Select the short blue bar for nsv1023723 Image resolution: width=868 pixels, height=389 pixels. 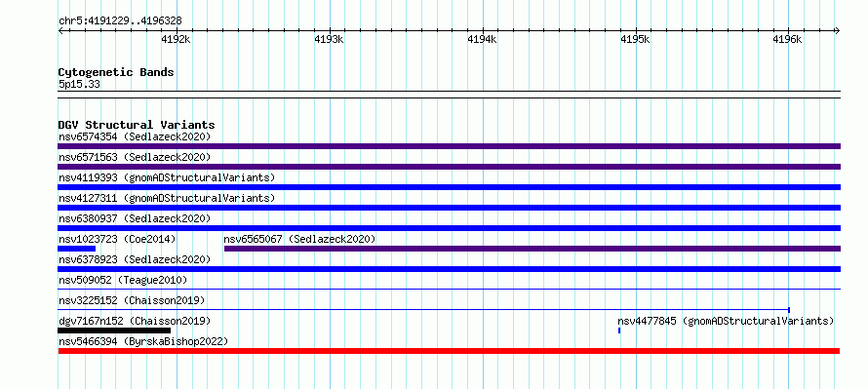(x=76, y=249)
